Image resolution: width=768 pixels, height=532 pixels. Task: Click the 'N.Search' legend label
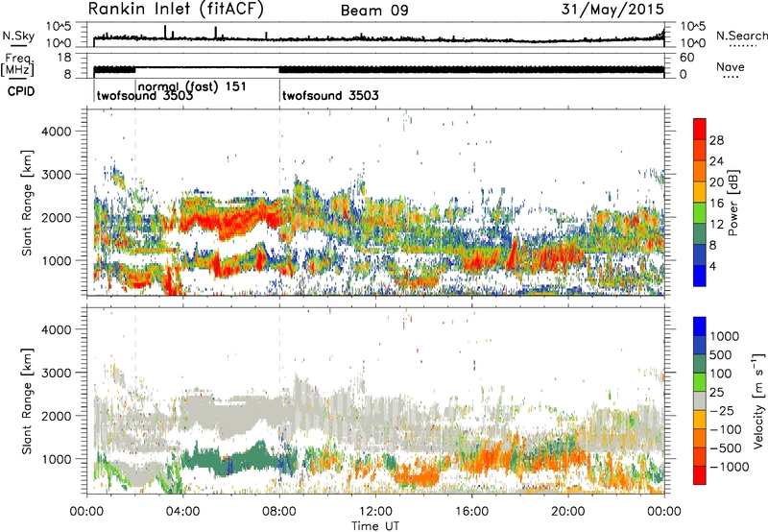tap(742, 36)
